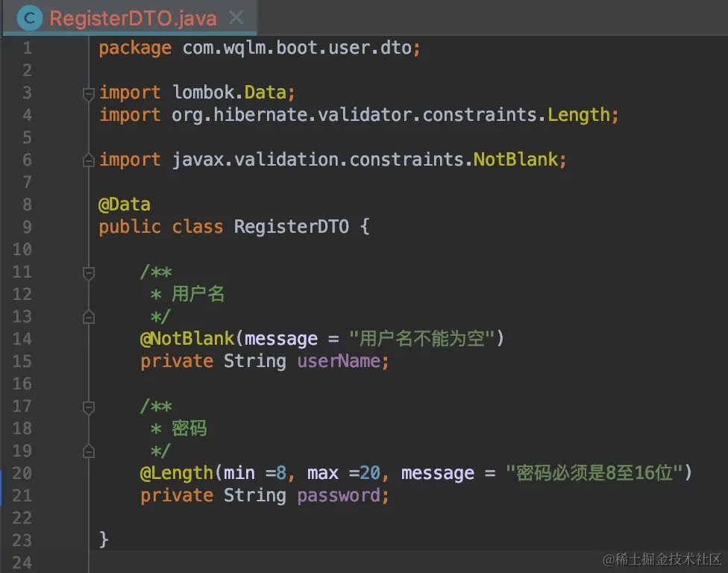Click 'String' type on line 15
Screen dimensions: 728x573
[255, 361]
